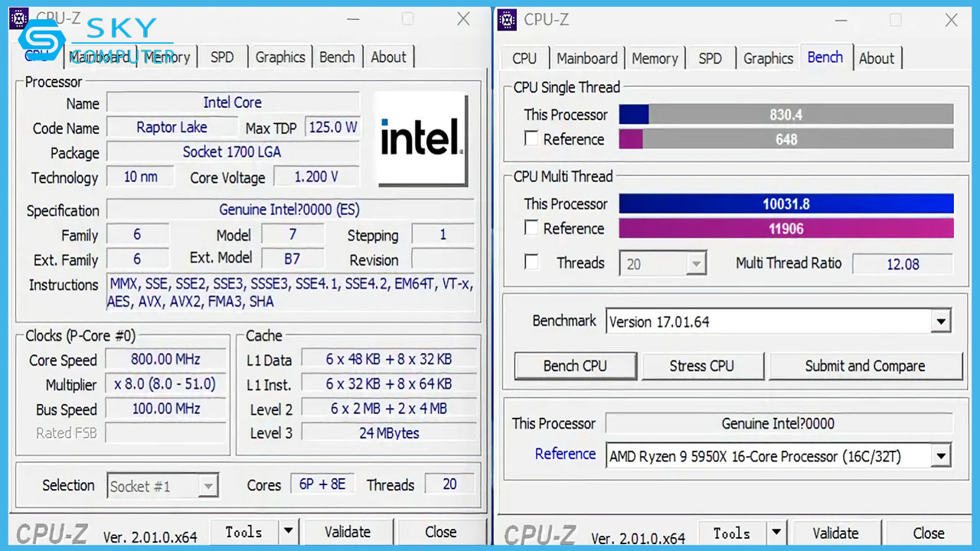Select the CPU tab in right window

[524, 58]
